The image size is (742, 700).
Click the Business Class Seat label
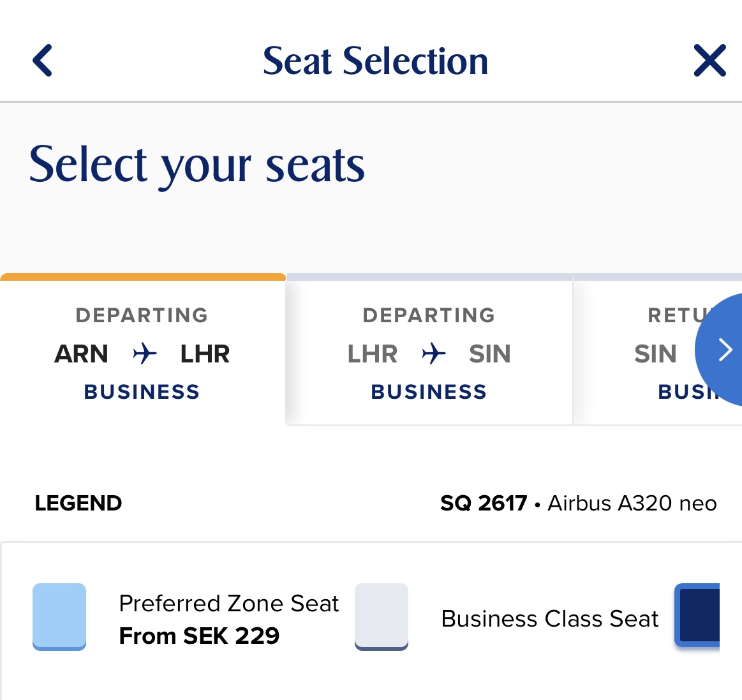(549, 618)
